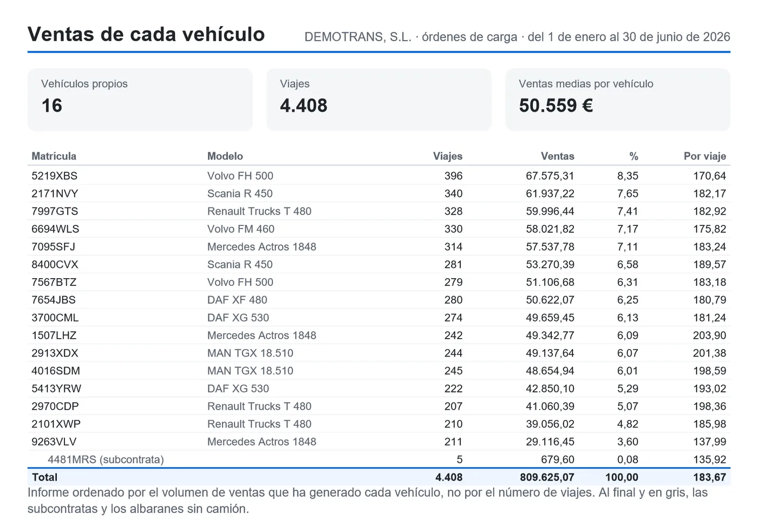Select license plate 5219XBS

[x=54, y=176]
